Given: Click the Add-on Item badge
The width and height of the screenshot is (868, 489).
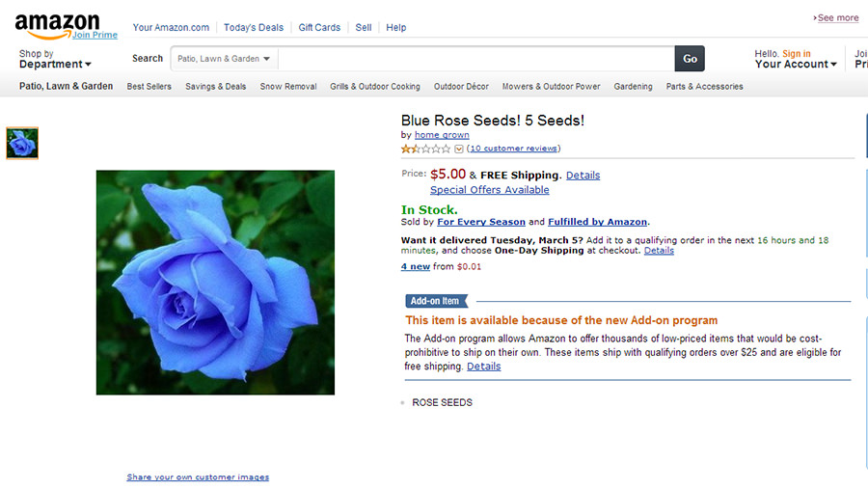Looking at the screenshot, I should pyautogui.click(x=436, y=301).
